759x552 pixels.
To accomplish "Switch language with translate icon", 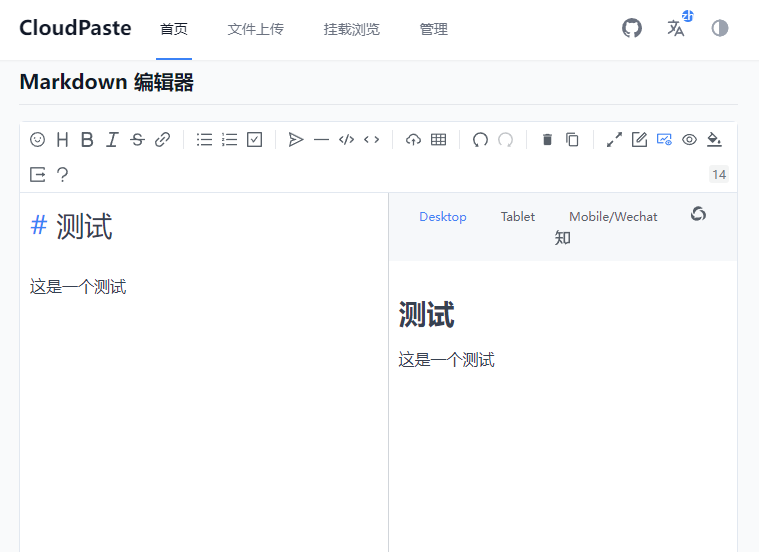I will (x=676, y=28).
